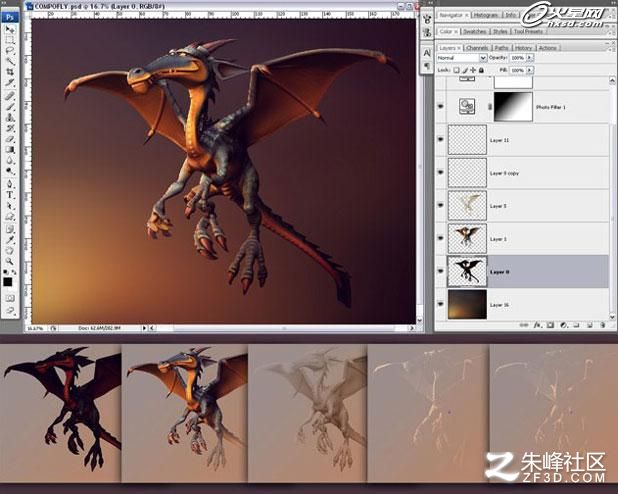The height and width of the screenshot is (494, 618).
Task: Select the Crop tool
Action: coord(10,72)
